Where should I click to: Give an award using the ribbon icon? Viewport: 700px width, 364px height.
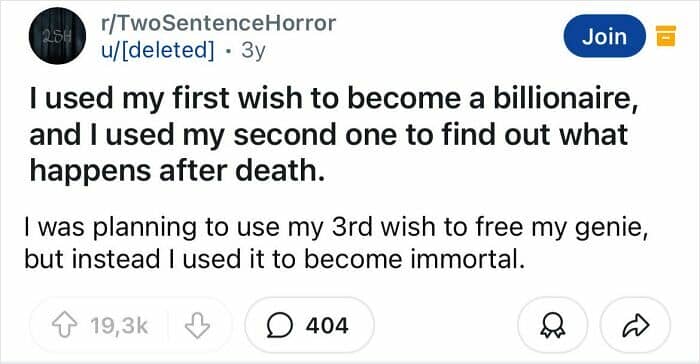coord(552,325)
